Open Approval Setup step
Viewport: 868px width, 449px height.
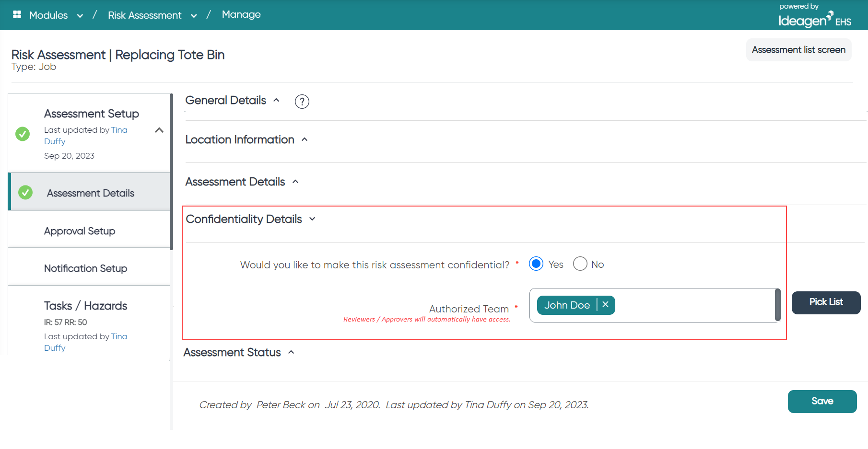click(90, 230)
